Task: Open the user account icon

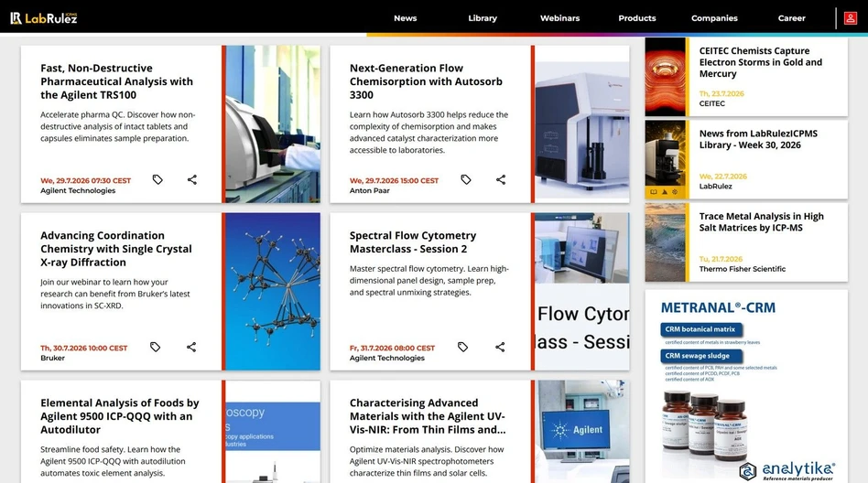Action: (851, 18)
